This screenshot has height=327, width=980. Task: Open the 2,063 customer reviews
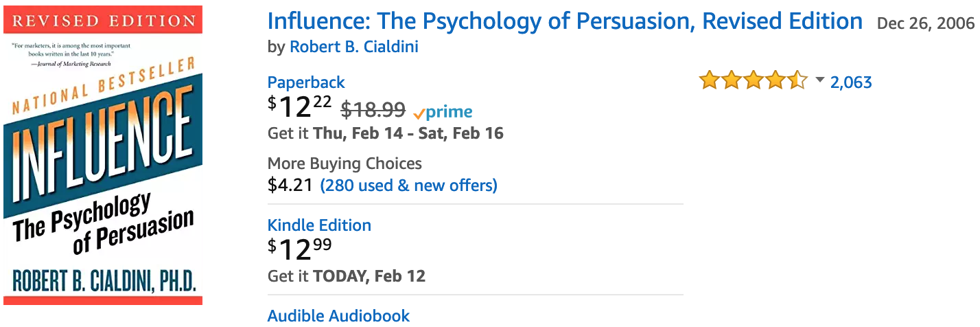point(851,82)
